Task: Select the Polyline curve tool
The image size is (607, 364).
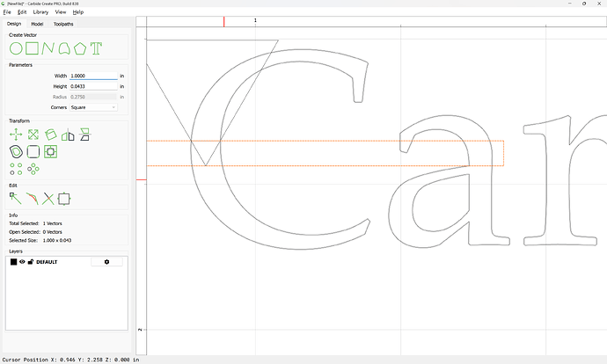Action: tap(48, 48)
